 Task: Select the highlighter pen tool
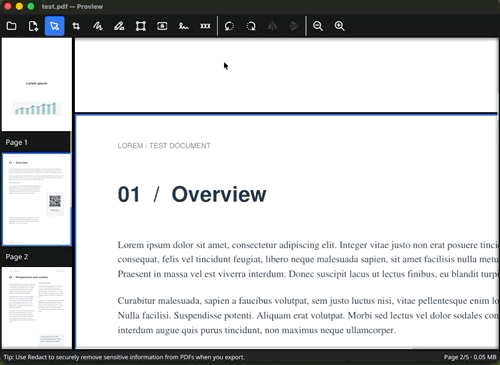coord(119,26)
